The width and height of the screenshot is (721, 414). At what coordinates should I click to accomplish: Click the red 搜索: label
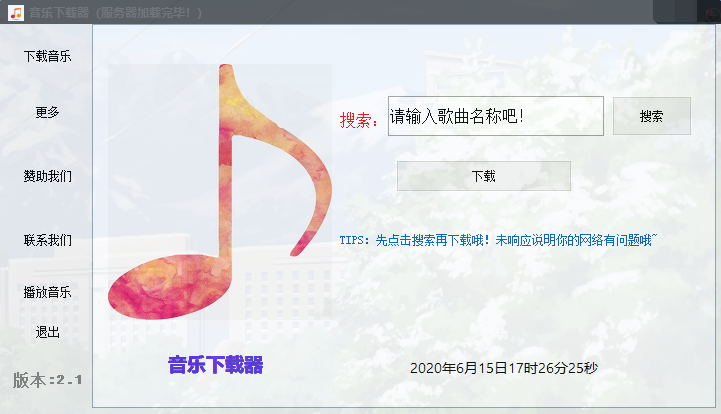359,120
